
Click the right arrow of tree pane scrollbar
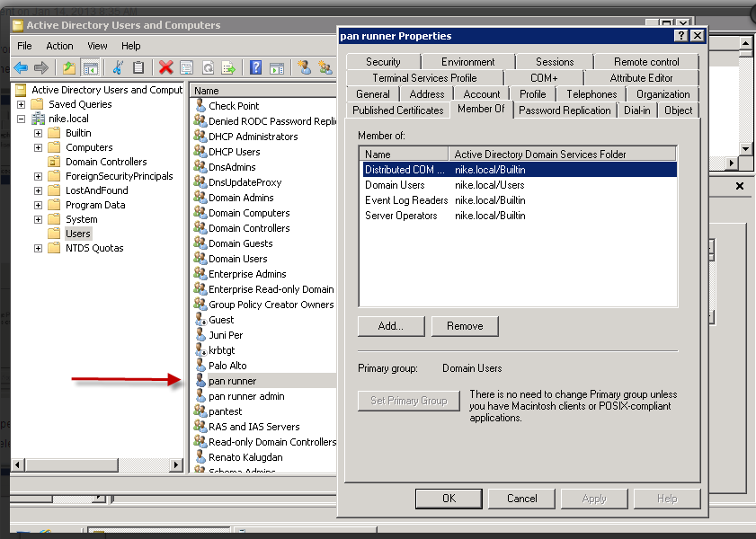click(176, 464)
